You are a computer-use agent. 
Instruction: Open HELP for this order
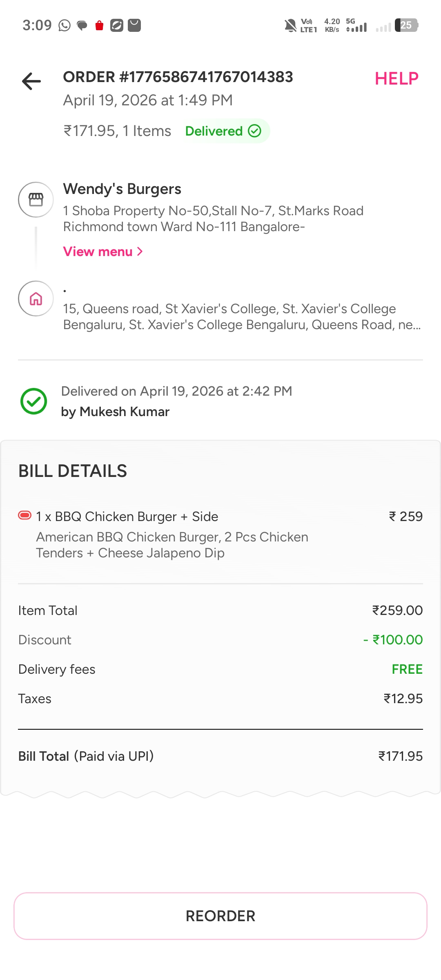point(396,78)
